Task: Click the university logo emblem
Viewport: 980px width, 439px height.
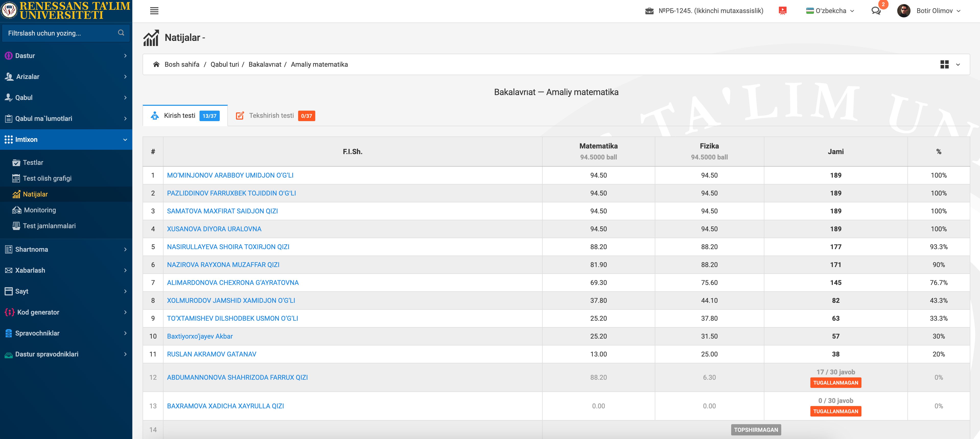Action: coord(9,10)
